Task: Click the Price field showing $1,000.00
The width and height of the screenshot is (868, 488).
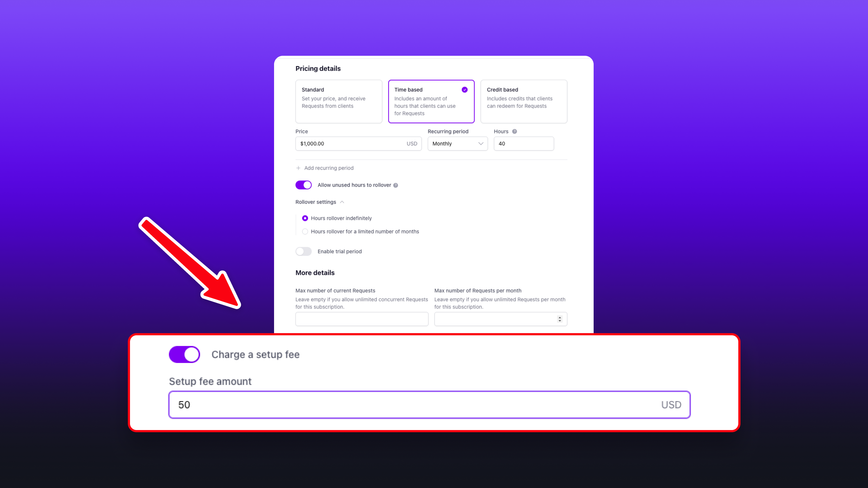Action: click(x=359, y=143)
